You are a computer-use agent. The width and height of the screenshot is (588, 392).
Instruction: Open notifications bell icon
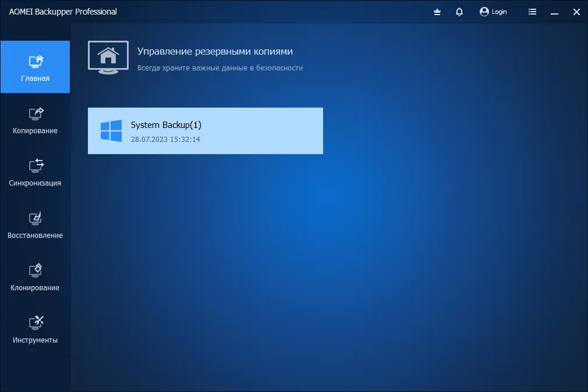pos(459,12)
